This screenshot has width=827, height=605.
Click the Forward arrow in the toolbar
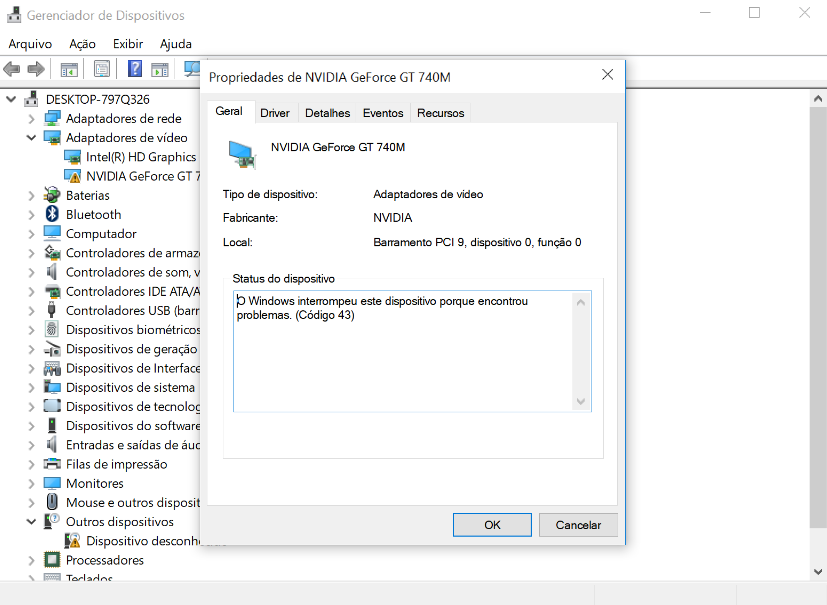tap(35, 69)
